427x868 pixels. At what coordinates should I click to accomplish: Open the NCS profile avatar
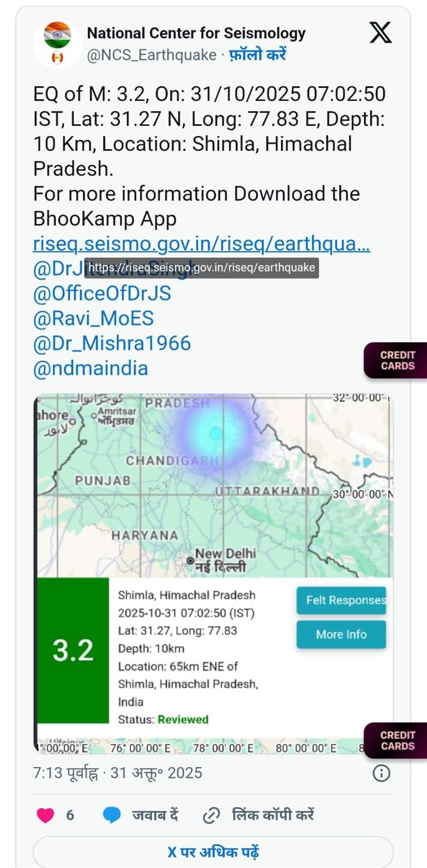58,44
